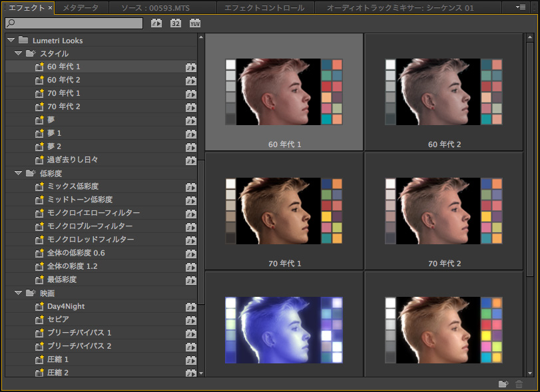Toggle the 32-bit color effects filter
Image resolution: width=540 pixels, height=392 pixels.
(x=174, y=23)
